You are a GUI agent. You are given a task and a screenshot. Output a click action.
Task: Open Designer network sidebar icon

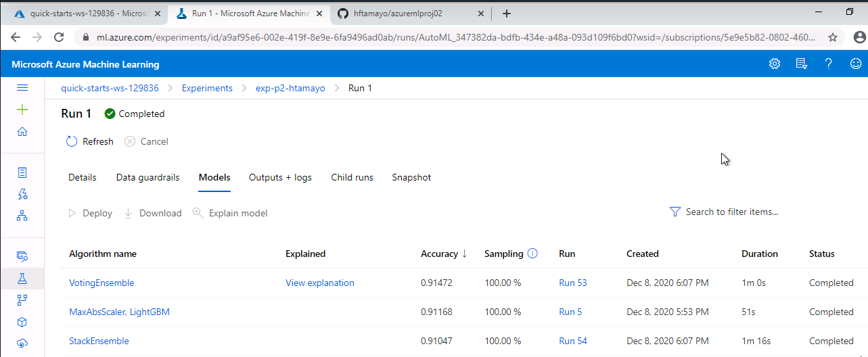coord(22,216)
